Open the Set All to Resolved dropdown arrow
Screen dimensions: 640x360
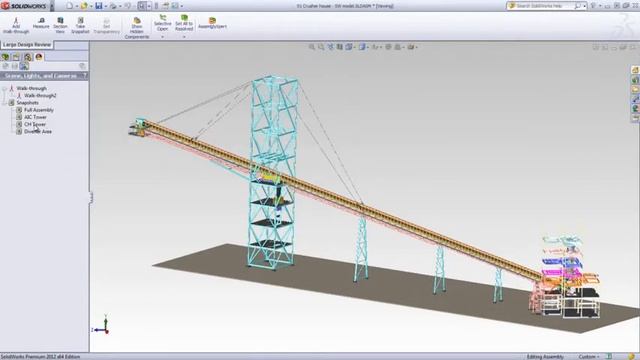click(184, 37)
